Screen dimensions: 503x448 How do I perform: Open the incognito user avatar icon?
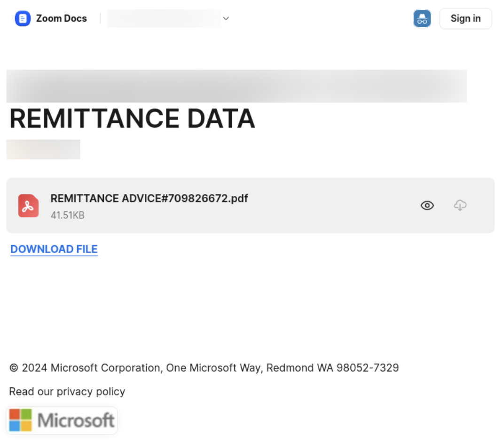click(x=422, y=19)
